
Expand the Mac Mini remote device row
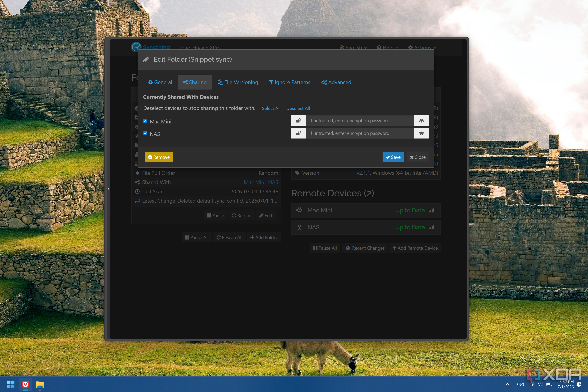pos(366,210)
